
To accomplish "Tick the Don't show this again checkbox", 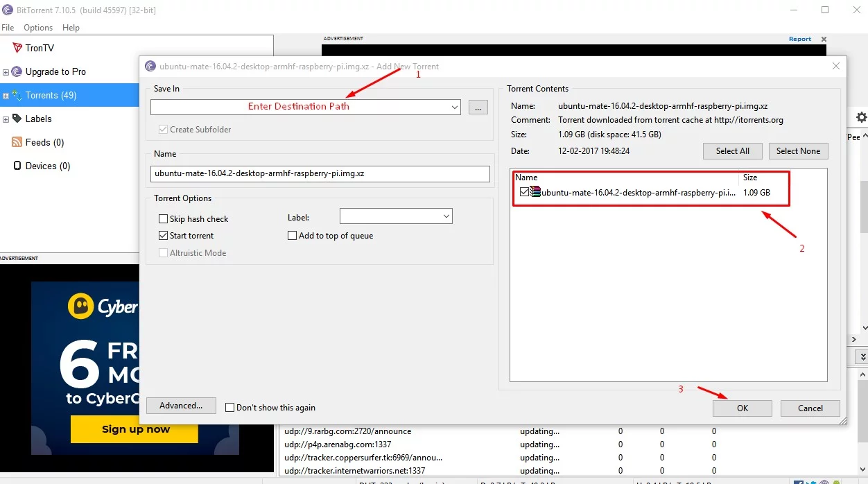I will click(x=230, y=408).
